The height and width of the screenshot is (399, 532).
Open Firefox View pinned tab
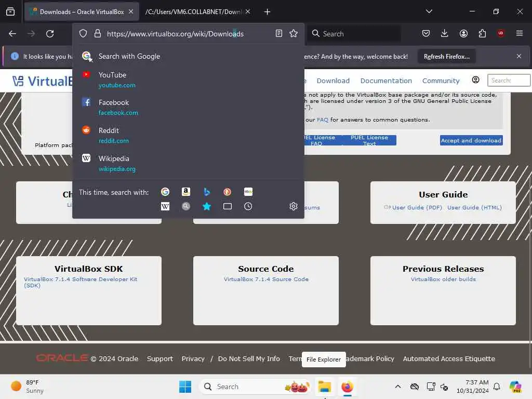[x=10, y=12]
